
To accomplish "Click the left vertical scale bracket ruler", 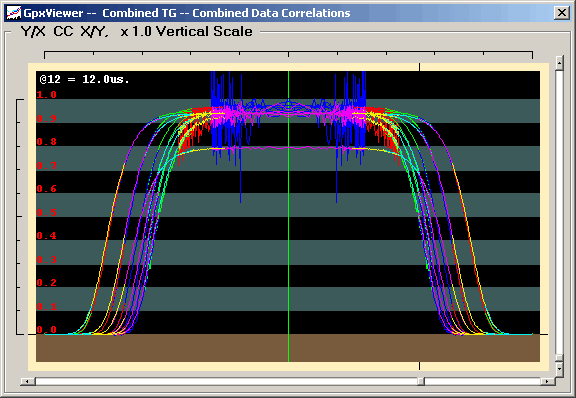I will (x=19, y=217).
